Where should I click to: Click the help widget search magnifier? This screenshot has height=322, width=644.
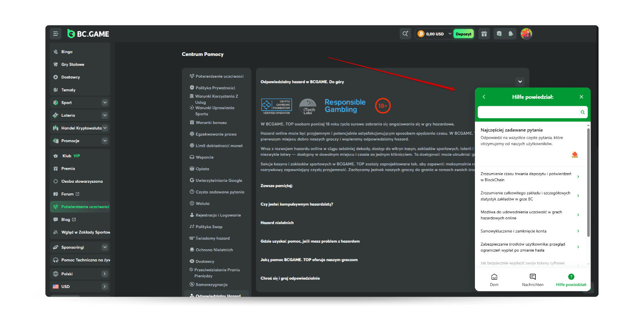pos(582,112)
